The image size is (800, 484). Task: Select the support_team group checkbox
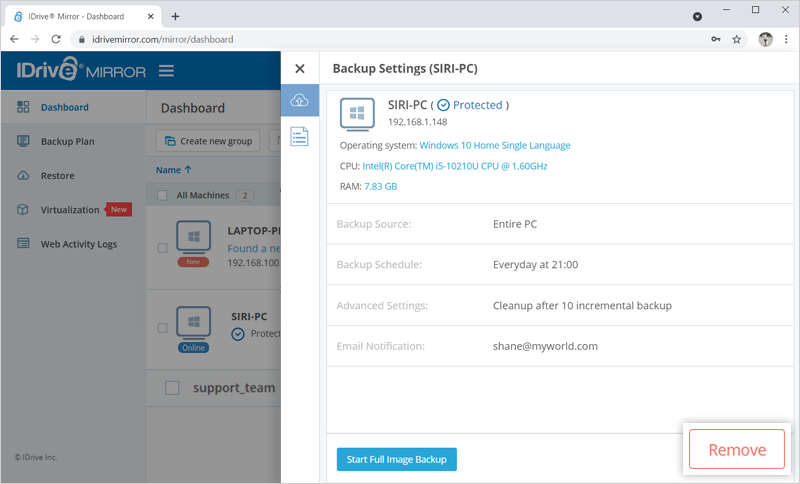tap(171, 387)
